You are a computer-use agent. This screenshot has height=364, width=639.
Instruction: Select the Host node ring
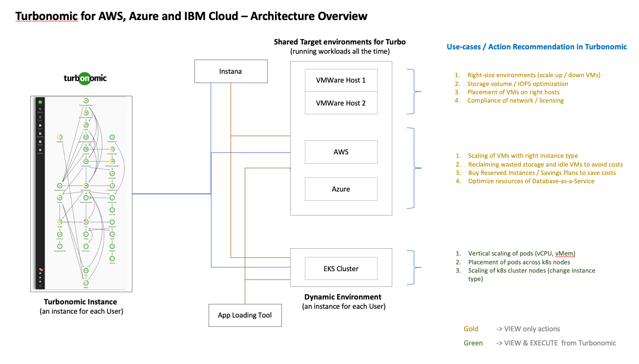tap(86, 222)
